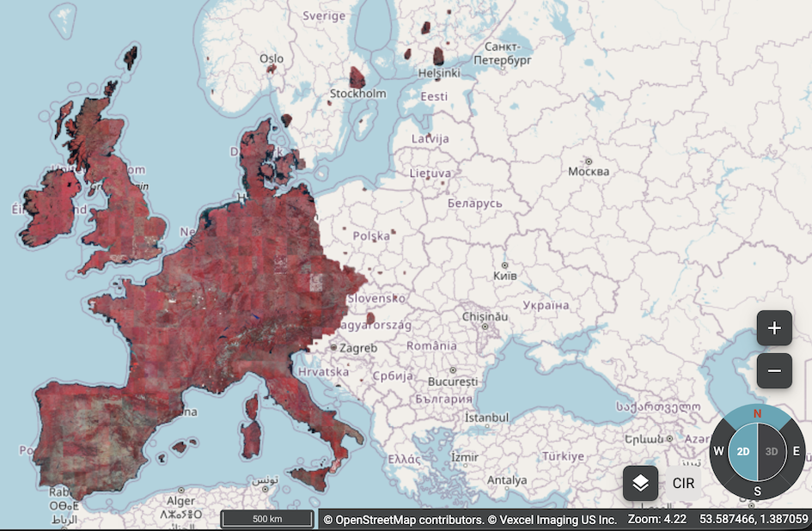The width and height of the screenshot is (812, 531).
Task: Click the İstanbul city label
Action: [487, 418]
